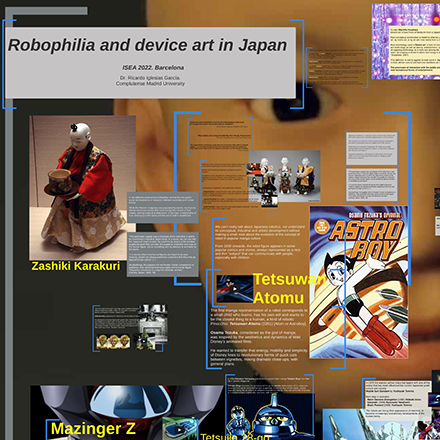Image resolution: width=440 pixels, height=440 pixels.
Task: Select the yellow 'Mazinger Z' label
Action: [93, 429]
